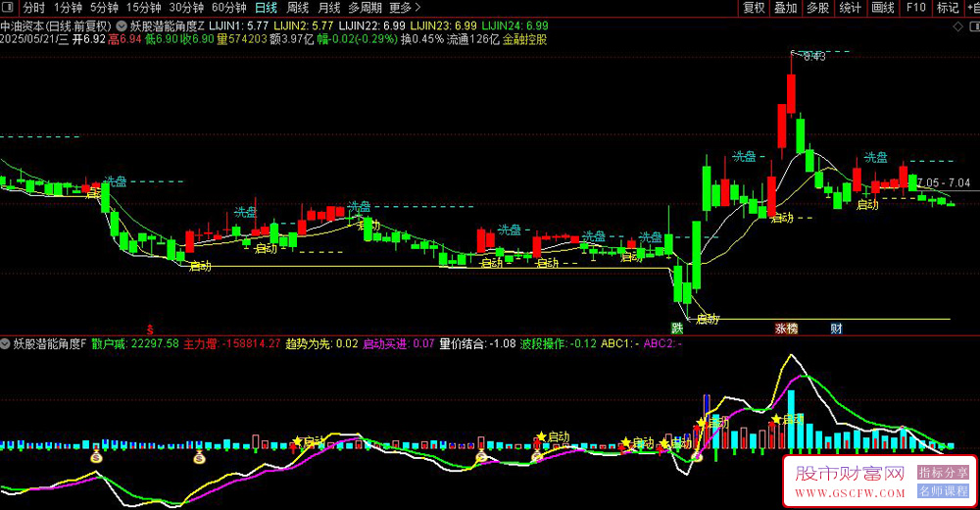
Task: Click the diamond icon at chart top-right
Action: pyautogui.click(x=957, y=26)
